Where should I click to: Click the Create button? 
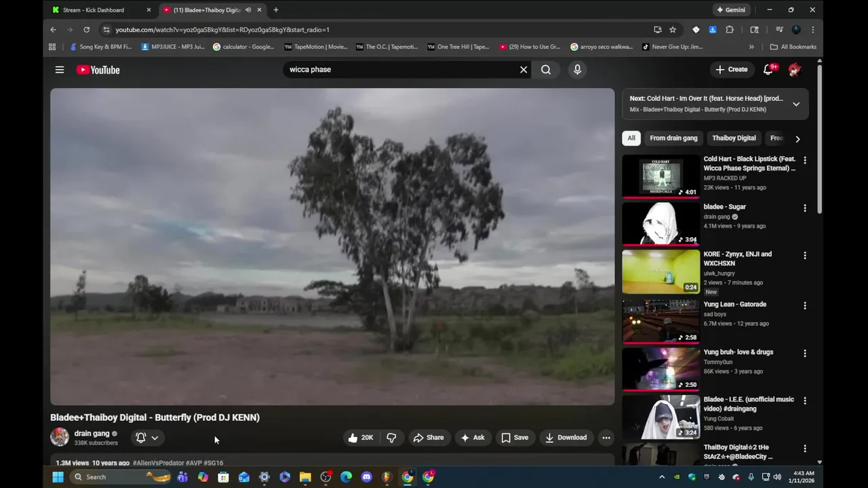coord(732,69)
